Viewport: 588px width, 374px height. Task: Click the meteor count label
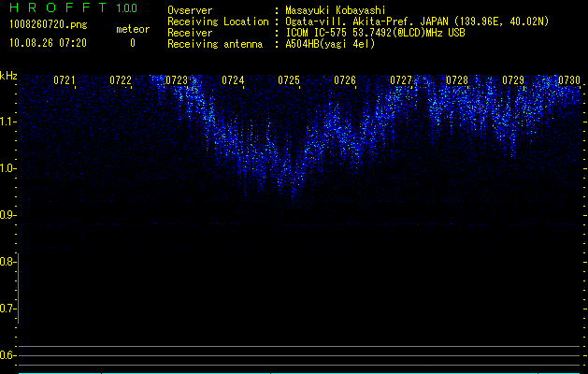pos(132,29)
